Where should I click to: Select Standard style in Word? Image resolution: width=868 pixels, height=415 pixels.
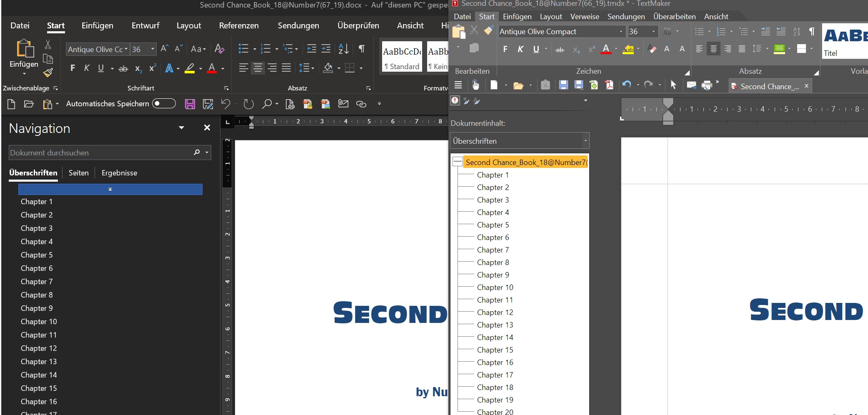(x=402, y=57)
